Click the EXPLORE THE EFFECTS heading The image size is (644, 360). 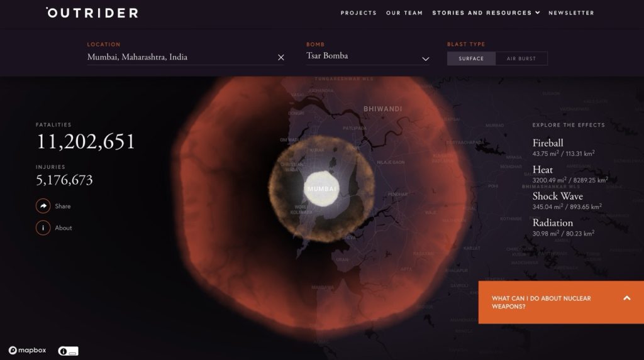pyautogui.click(x=569, y=125)
